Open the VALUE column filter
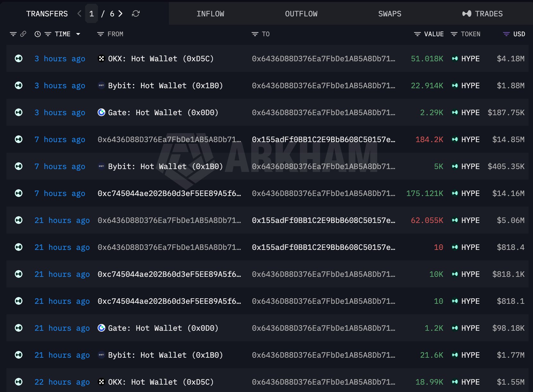The height and width of the screenshot is (392, 533). coord(417,34)
